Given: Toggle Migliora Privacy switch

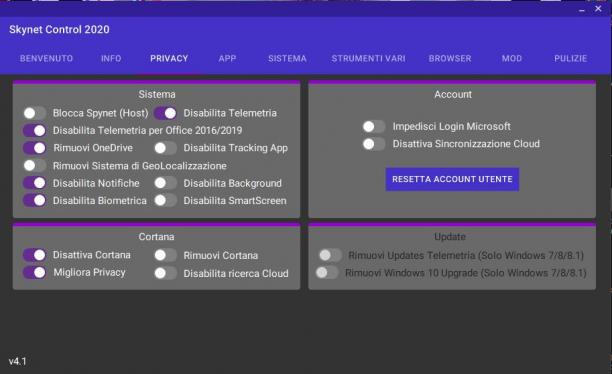Looking at the screenshot, I should pyautogui.click(x=34, y=272).
